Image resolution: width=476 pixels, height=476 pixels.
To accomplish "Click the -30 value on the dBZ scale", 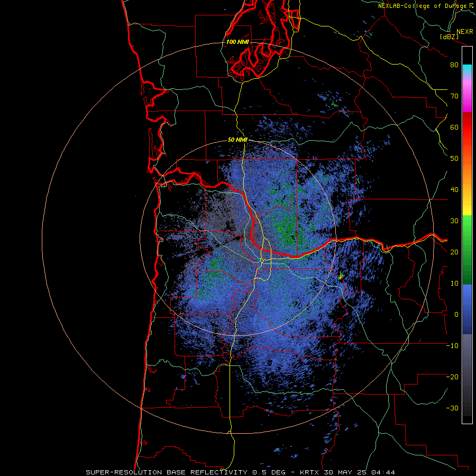I will 452,408.
